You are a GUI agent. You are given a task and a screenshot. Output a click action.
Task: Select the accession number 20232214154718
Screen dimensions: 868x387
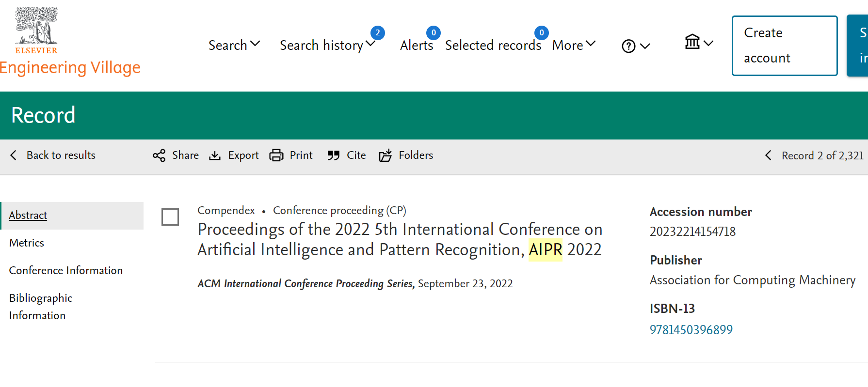click(x=692, y=232)
